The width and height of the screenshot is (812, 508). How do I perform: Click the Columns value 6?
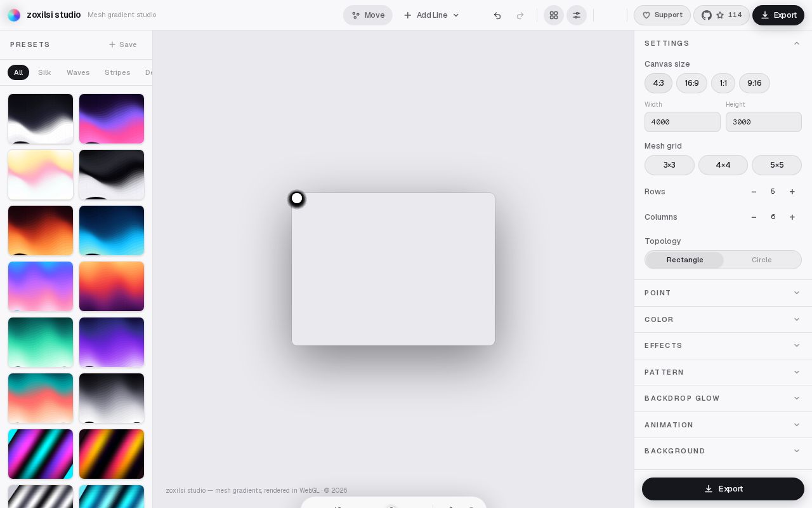click(773, 217)
